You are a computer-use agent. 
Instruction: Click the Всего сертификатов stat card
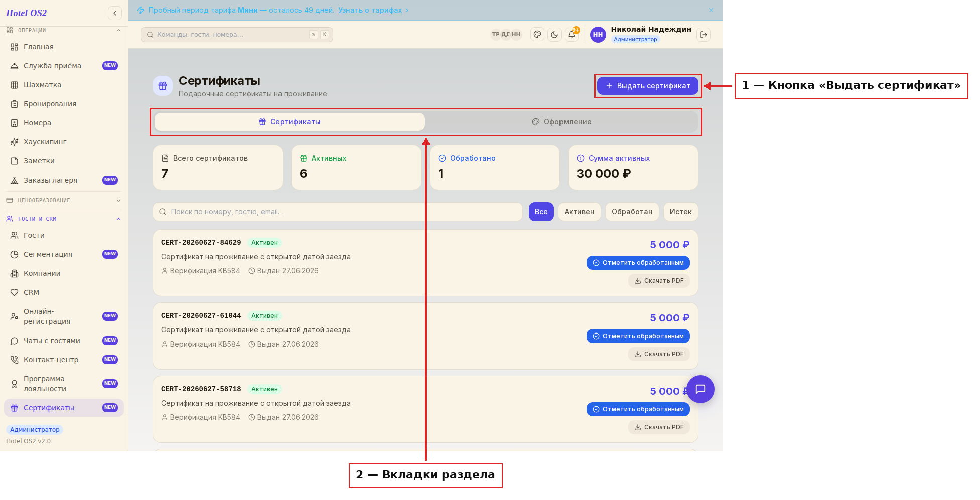click(x=218, y=168)
